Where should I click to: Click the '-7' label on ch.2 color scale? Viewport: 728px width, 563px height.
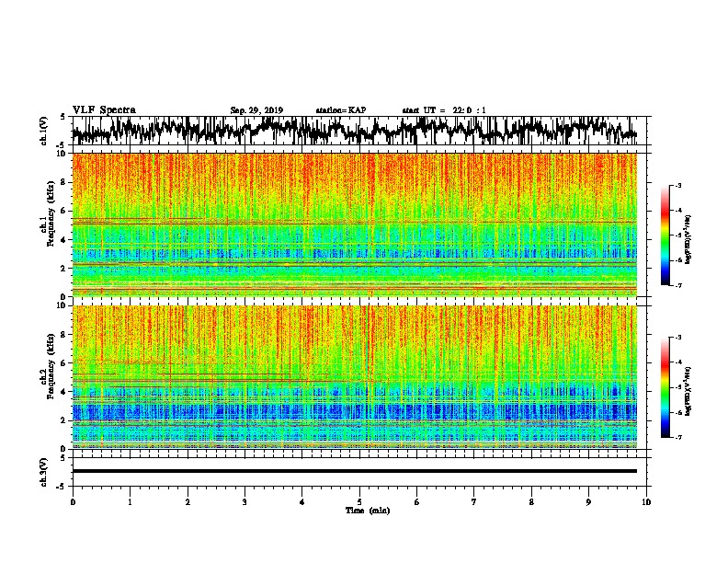click(x=677, y=438)
